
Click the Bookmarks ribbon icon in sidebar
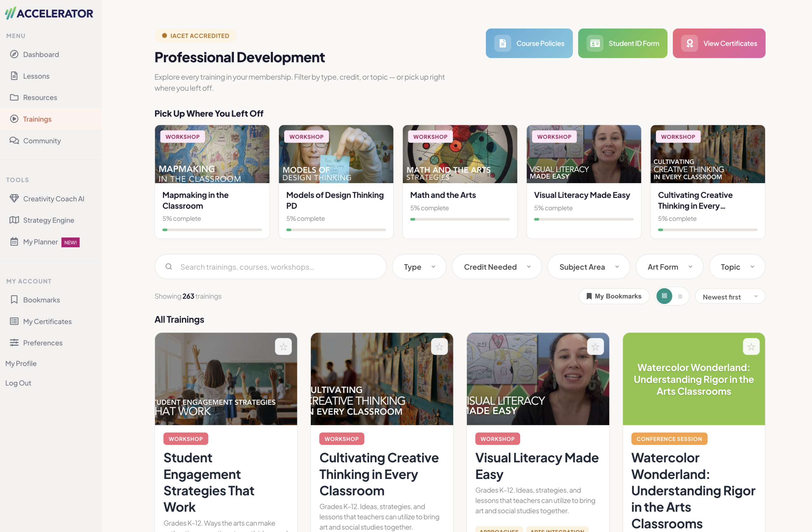(14, 299)
